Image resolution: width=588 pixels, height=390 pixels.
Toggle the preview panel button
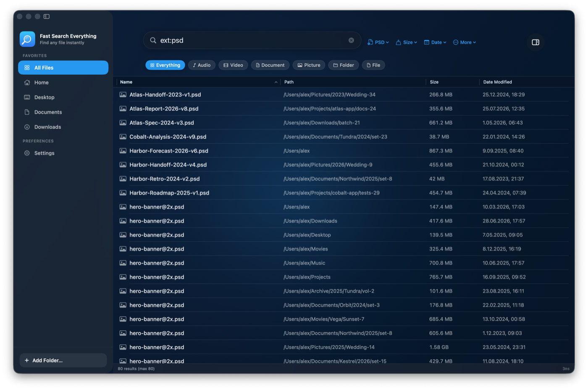point(535,42)
